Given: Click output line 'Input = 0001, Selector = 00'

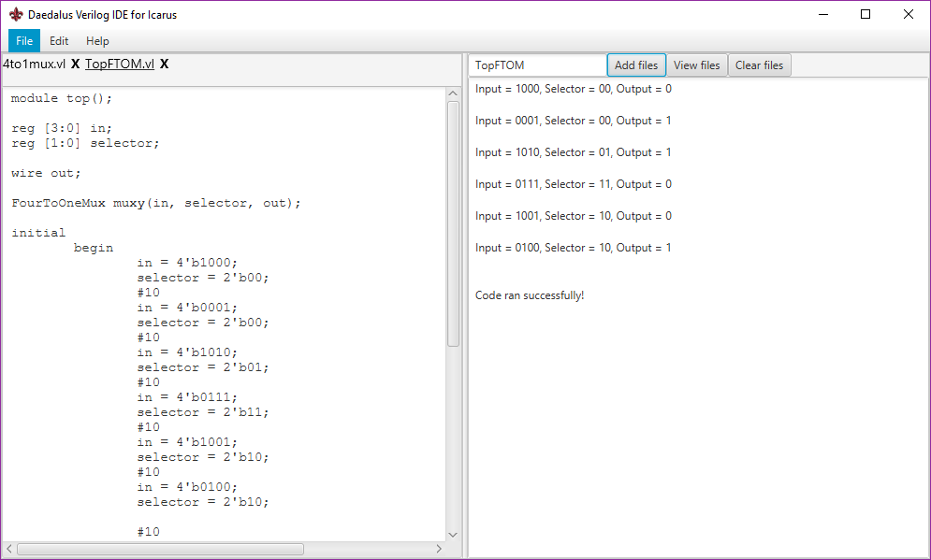Looking at the screenshot, I should [x=574, y=121].
